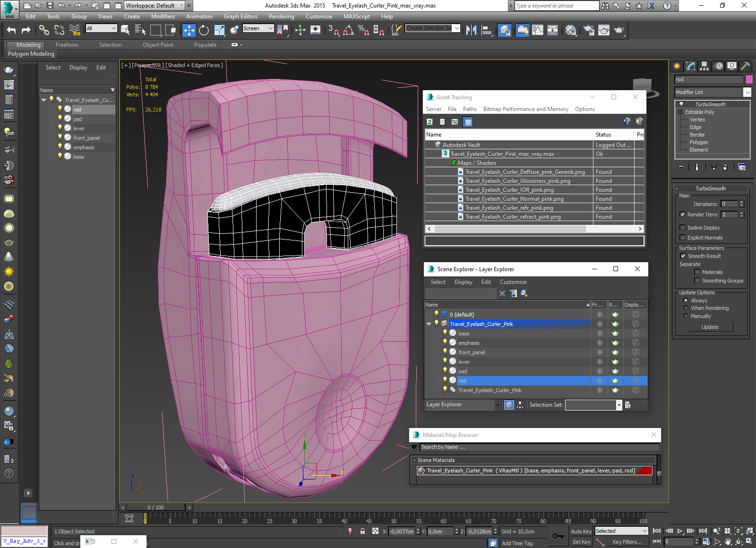Open the Create Selection Set dropdown
This screenshot has width=756, height=548.
tap(456, 28)
